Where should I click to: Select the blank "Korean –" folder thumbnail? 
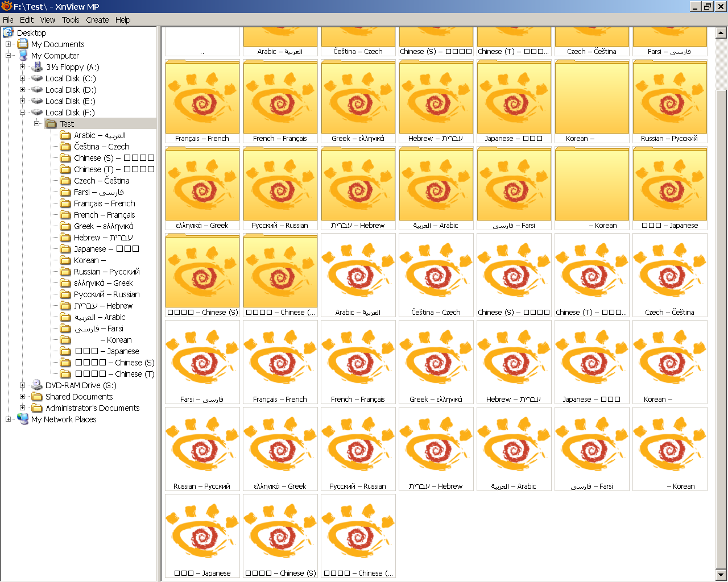[x=592, y=101]
